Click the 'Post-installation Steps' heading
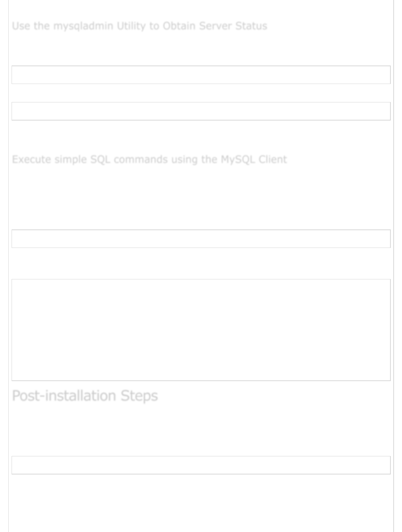 click(x=85, y=396)
